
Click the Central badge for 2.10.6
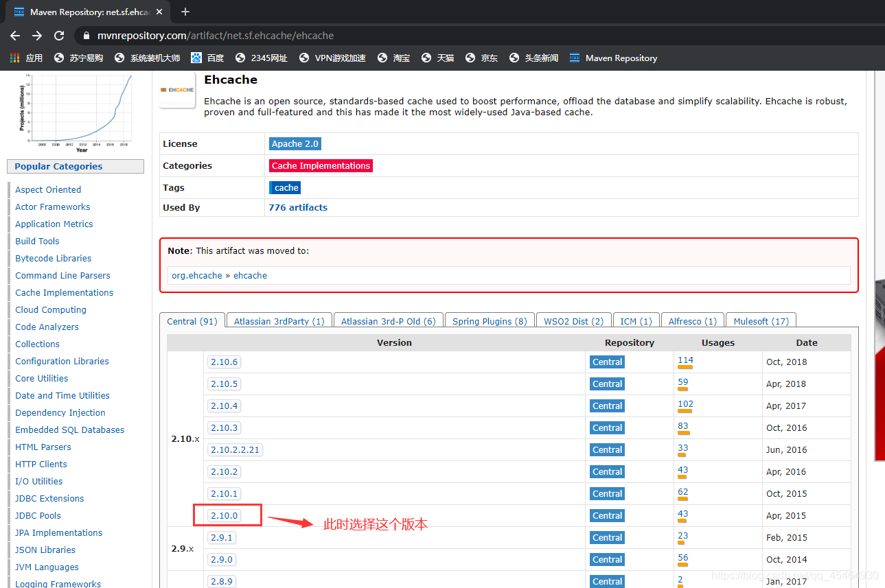[x=607, y=362]
